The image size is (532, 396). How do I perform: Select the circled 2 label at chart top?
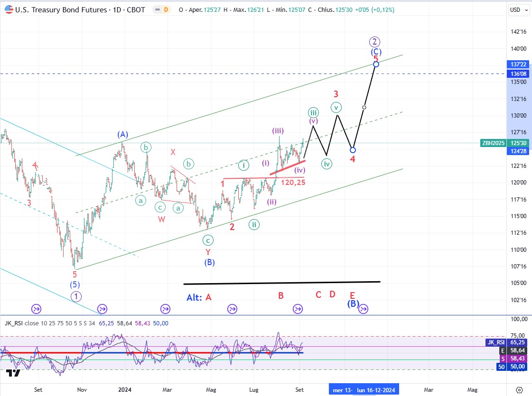(x=374, y=42)
